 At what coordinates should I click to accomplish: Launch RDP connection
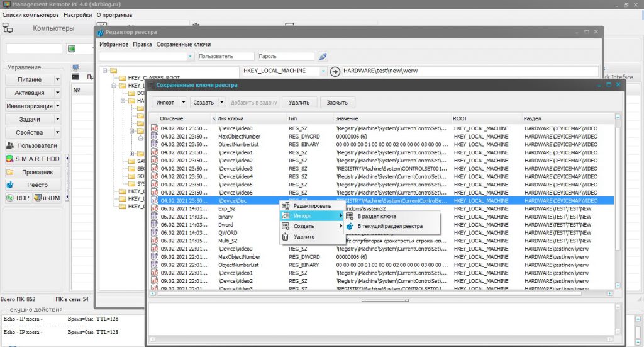[18, 198]
